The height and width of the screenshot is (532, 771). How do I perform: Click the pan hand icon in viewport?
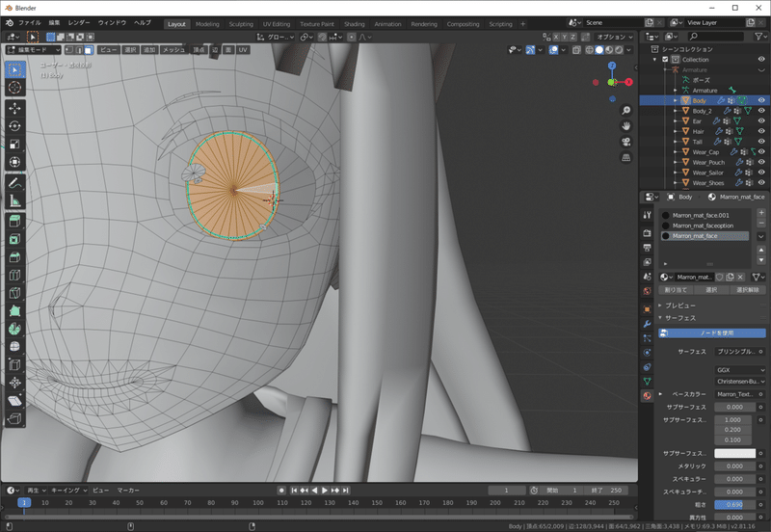pos(625,125)
